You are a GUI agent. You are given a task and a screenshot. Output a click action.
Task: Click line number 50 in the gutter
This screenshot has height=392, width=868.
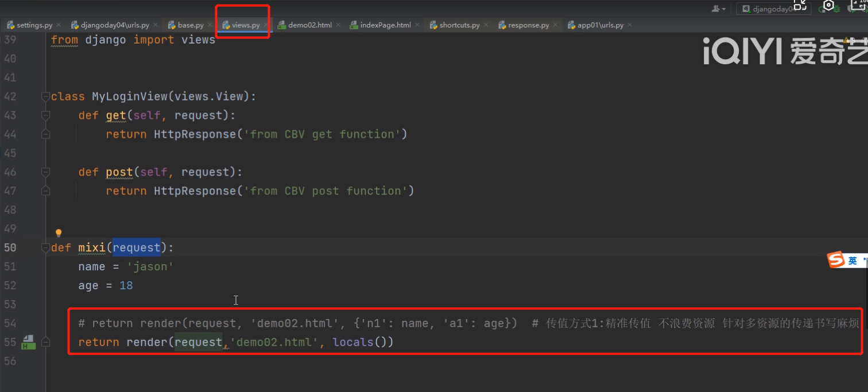(10, 247)
